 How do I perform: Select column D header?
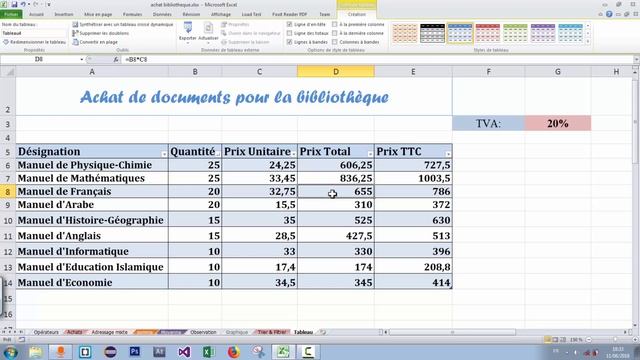tap(336, 72)
